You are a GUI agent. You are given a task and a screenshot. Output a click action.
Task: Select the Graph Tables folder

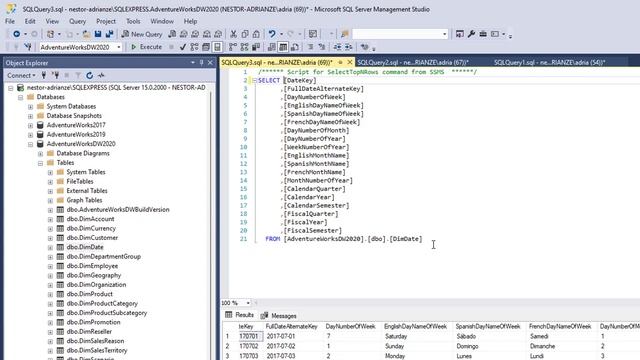(84, 200)
